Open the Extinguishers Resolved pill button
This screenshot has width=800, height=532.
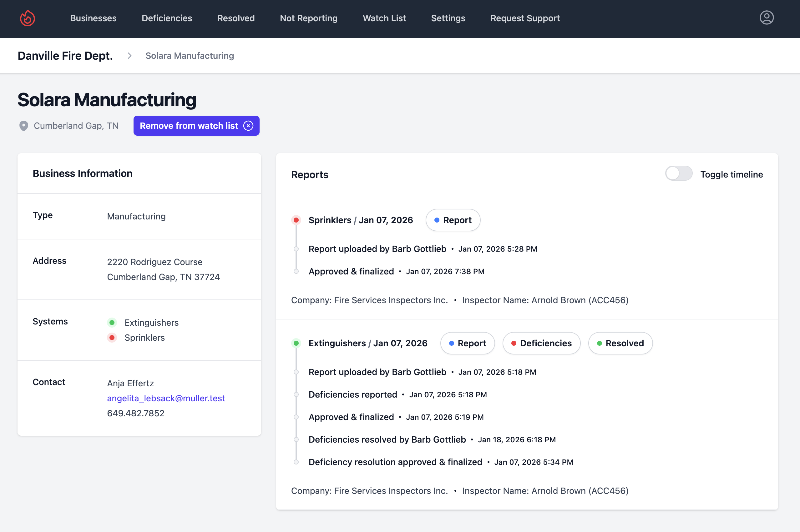pos(620,343)
